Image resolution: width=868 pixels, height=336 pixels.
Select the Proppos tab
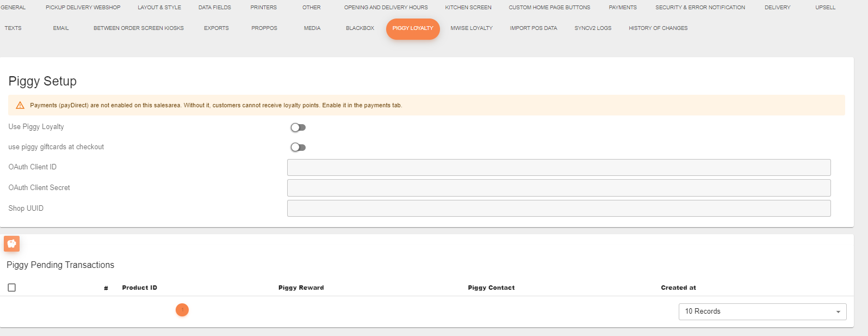(264, 28)
